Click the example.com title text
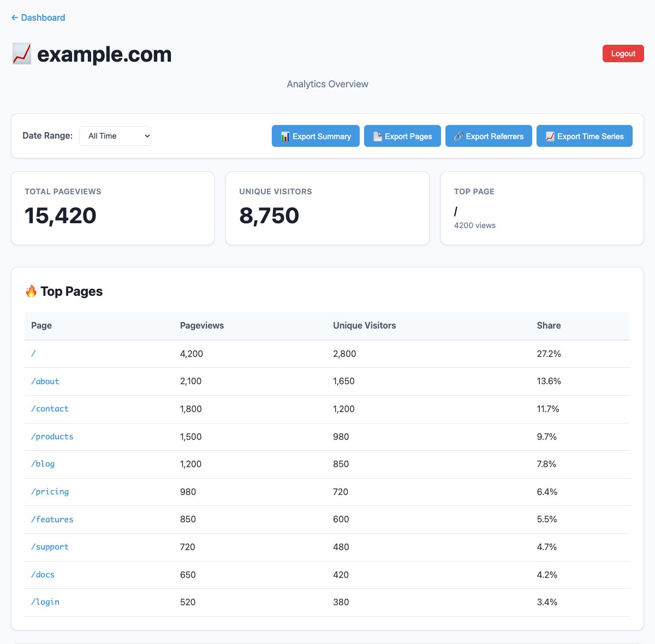This screenshot has height=644, width=655. tap(104, 54)
